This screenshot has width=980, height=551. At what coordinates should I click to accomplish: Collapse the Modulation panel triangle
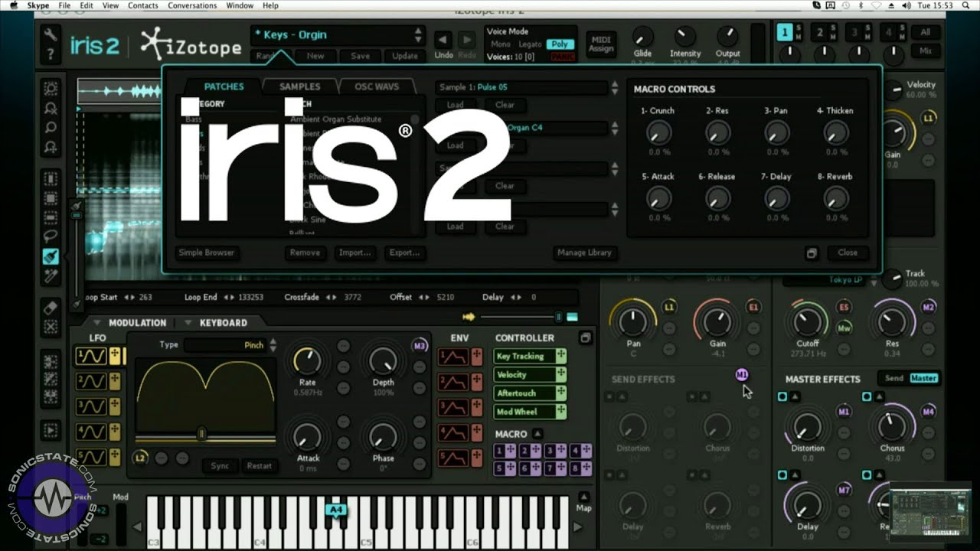tap(97, 323)
